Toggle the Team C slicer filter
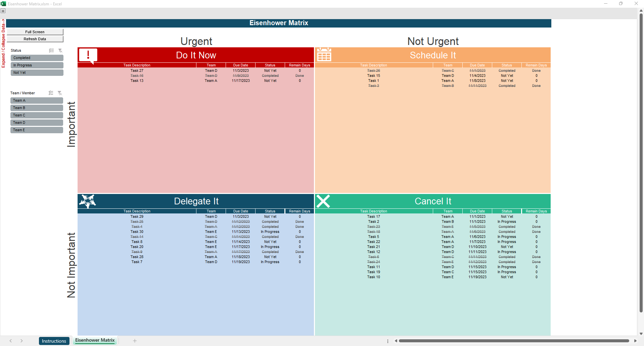This screenshot has width=644, height=346. click(x=37, y=115)
